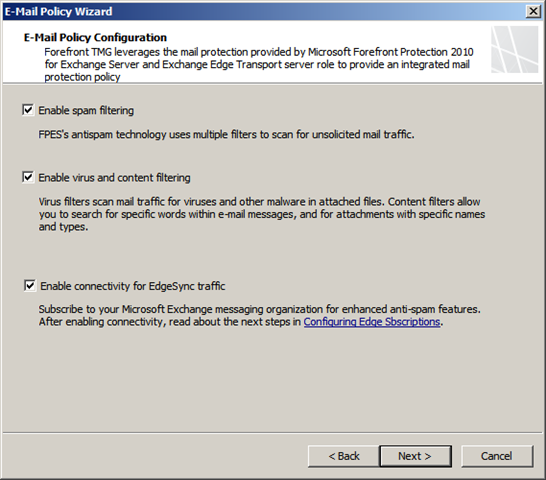Viewport: 546px width, 480px height.
Task: Click the Subscribe to Microsoft Exchange description text
Action: [259, 309]
